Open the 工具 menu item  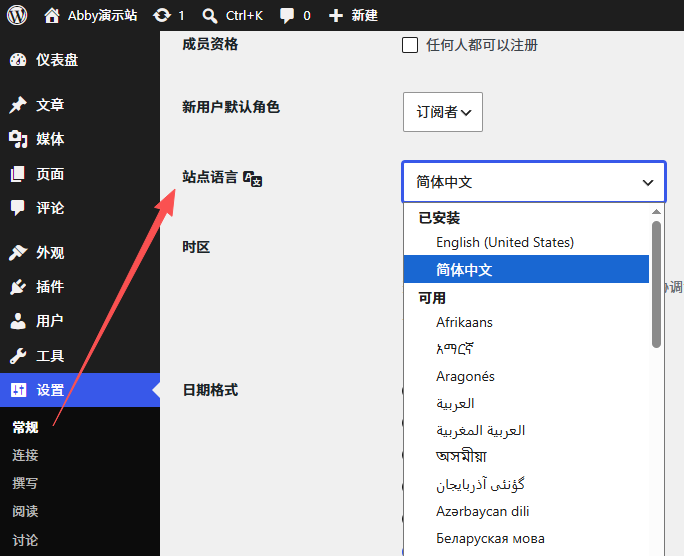(x=80, y=356)
